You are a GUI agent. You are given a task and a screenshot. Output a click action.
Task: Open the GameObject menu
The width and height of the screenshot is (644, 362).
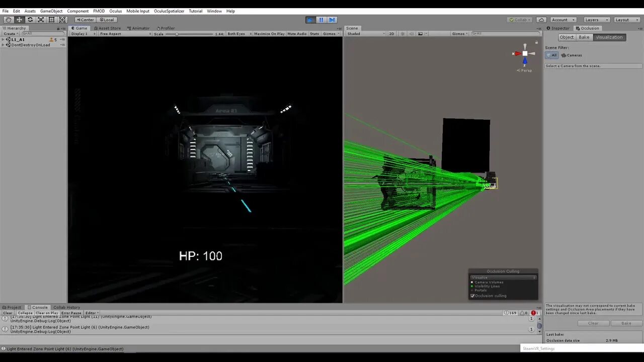point(51,11)
